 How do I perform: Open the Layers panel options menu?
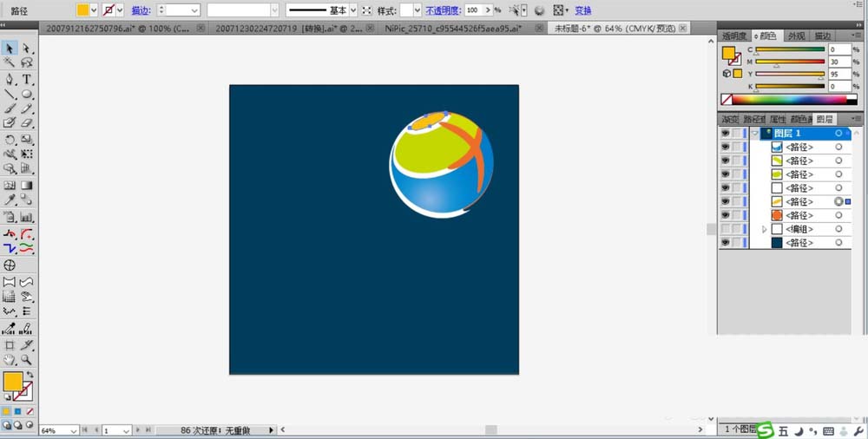[x=856, y=119]
